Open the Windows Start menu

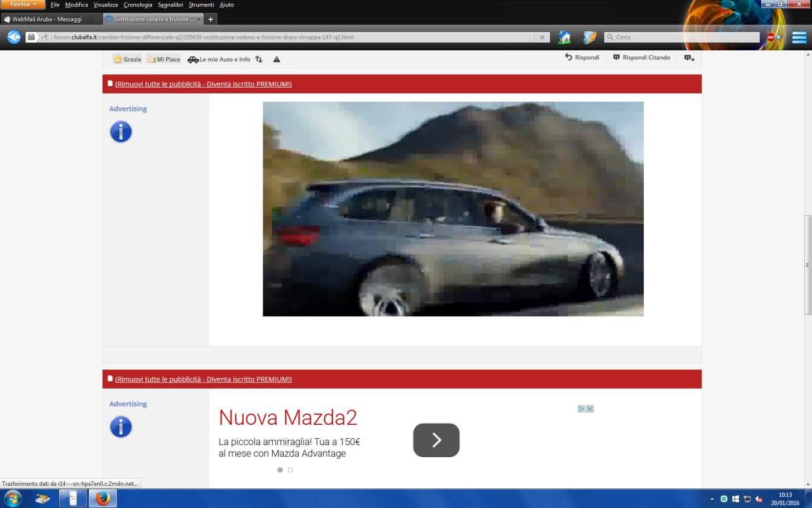[x=12, y=498]
